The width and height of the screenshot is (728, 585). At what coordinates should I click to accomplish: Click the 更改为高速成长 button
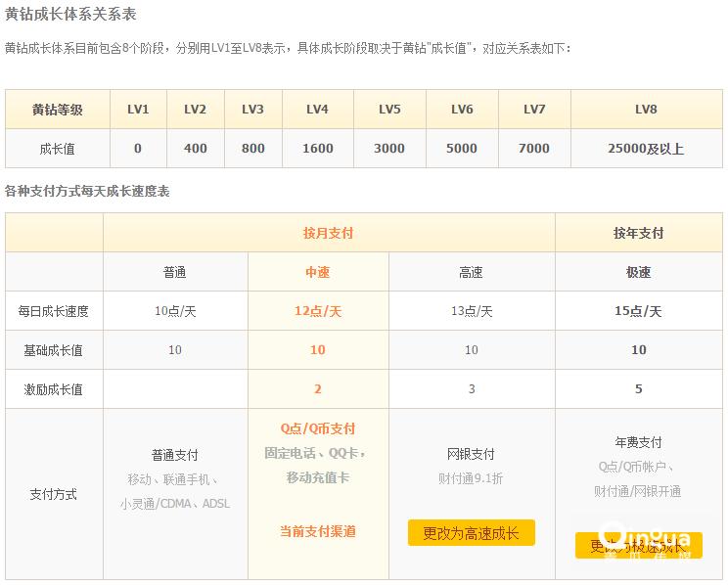[x=472, y=532]
